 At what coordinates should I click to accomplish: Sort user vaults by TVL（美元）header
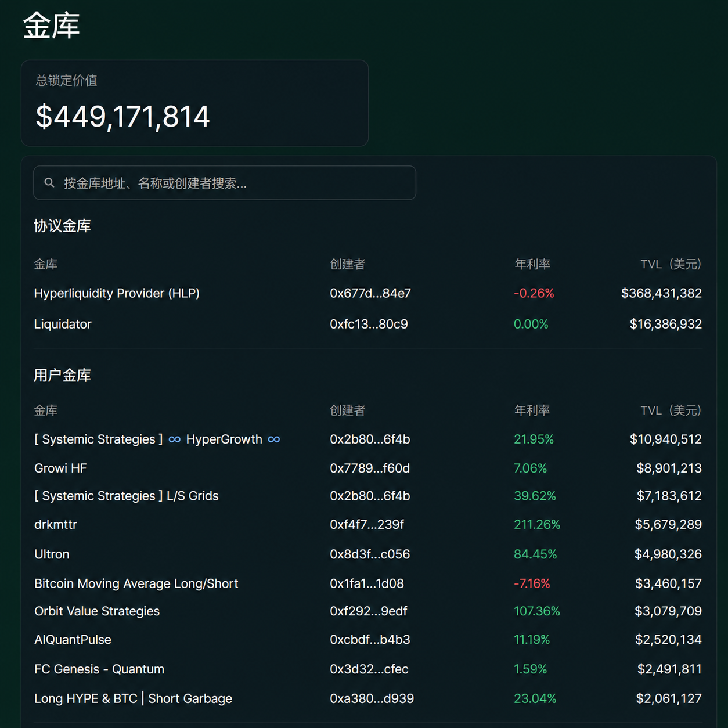point(671,410)
